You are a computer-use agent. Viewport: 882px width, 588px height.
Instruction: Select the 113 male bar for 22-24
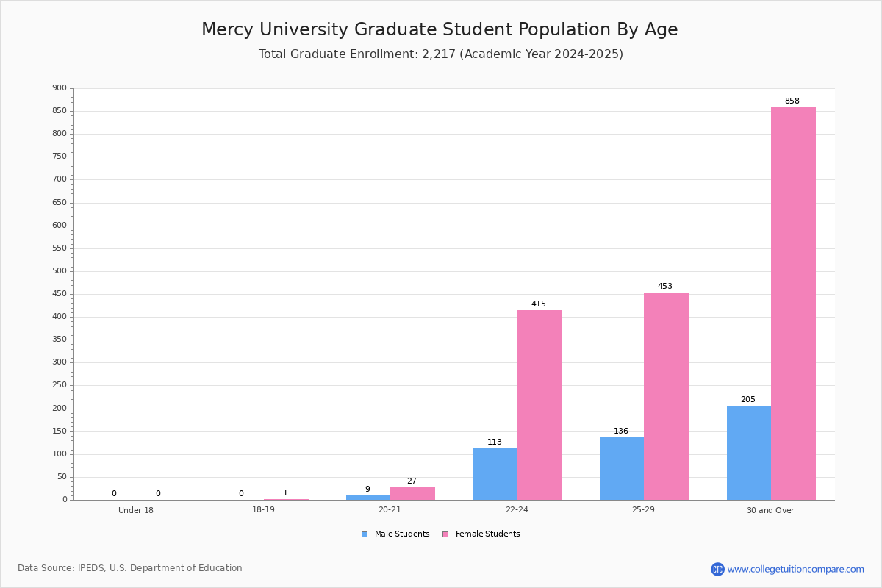click(495, 474)
